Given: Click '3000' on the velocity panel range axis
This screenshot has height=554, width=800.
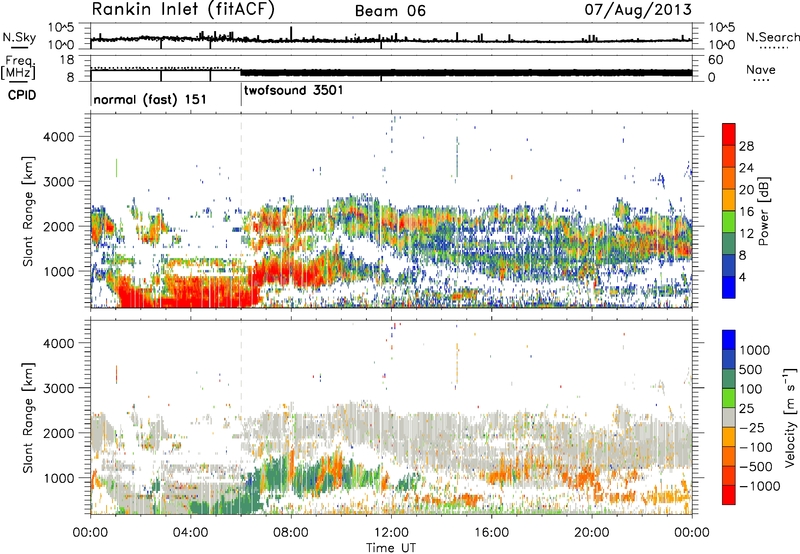Looking at the screenshot, I should [x=59, y=388].
